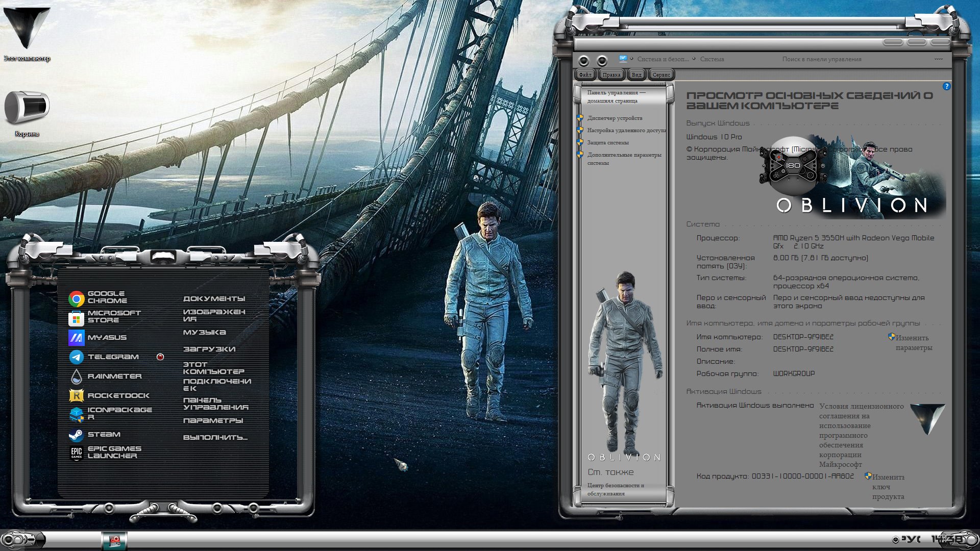Click the taskbar language indicator
980x551 pixels.
click(911, 539)
